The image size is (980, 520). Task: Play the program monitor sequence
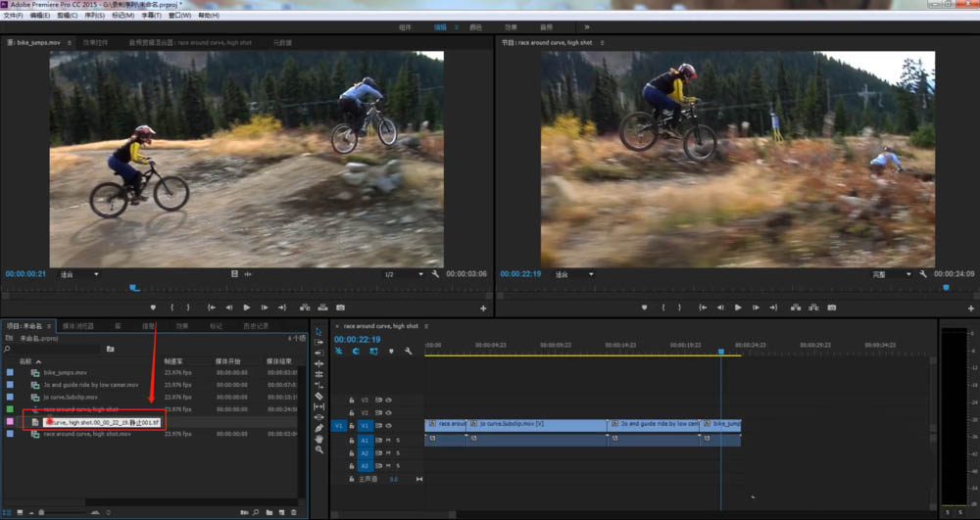pyautogui.click(x=738, y=307)
